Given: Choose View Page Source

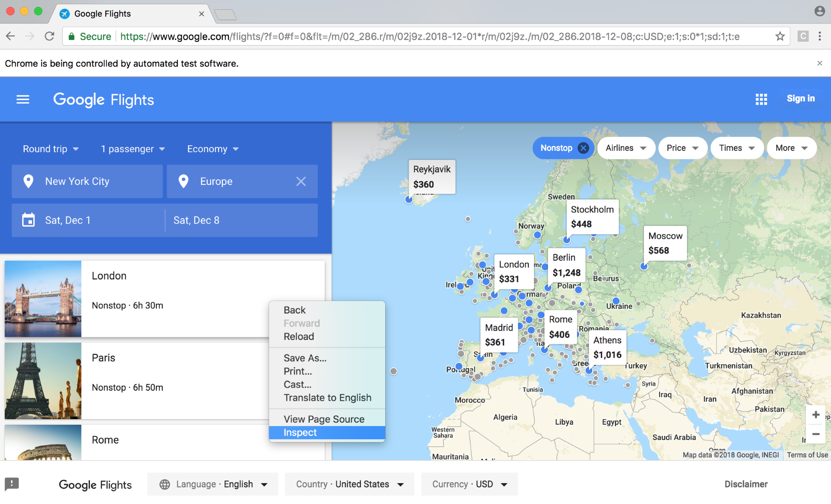Looking at the screenshot, I should pos(327,420).
